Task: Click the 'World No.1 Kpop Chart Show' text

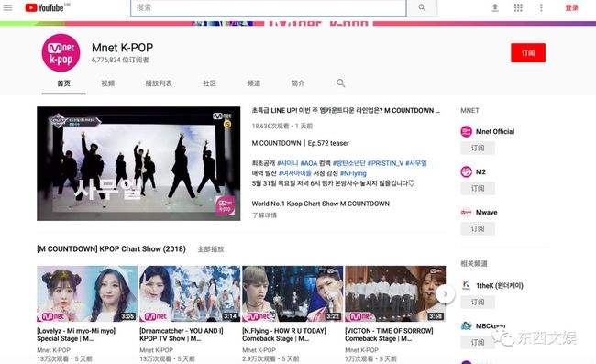Action: point(320,204)
